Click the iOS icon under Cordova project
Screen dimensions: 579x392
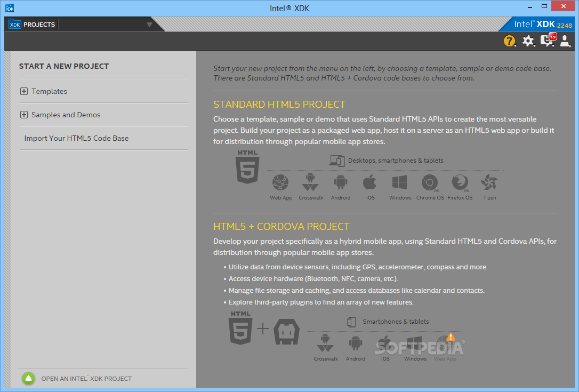pos(385,344)
